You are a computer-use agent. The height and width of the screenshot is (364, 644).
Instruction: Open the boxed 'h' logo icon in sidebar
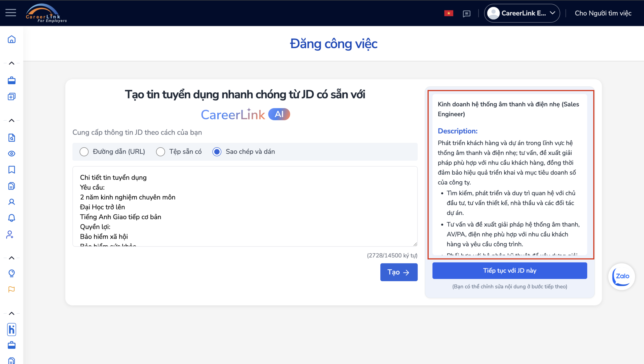(12, 329)
